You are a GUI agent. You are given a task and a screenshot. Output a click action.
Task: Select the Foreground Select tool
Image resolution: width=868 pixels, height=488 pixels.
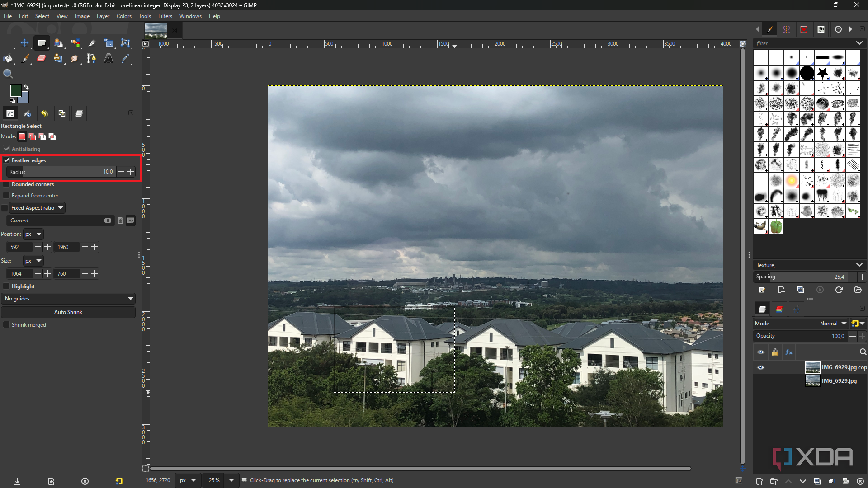click(x=58, y=43)
